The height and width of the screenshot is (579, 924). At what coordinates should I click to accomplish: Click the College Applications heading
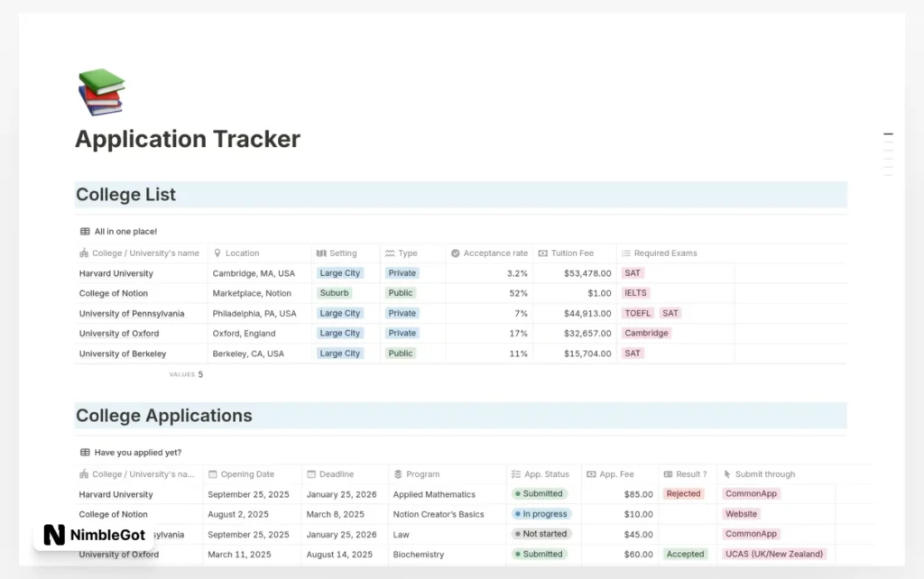pyautogui.click(x=164, y=415)
